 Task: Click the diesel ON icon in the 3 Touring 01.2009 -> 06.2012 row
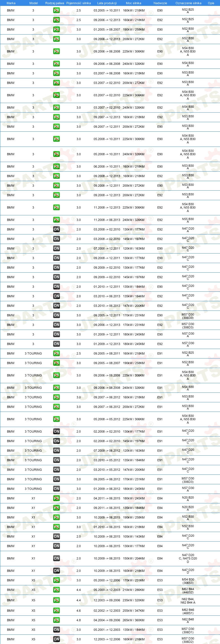tap(56, 489)
